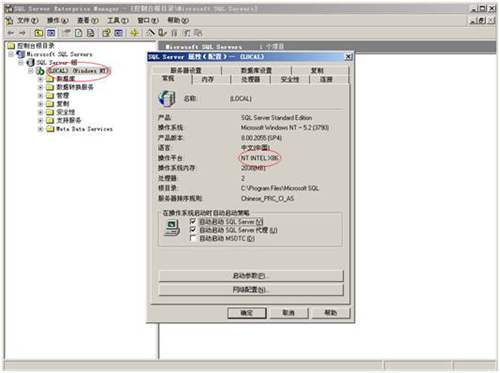Expand the Meta Data Services tree node
The image size is (500, 373).
pos(40,129)
